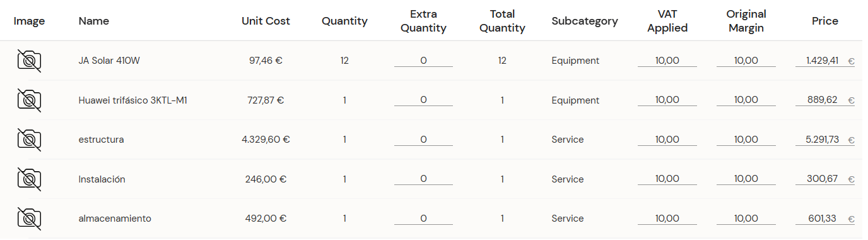This screenshot has width=868, height=240.
Task: Select the missing image icon for estructura
Action: coord(29,140)
